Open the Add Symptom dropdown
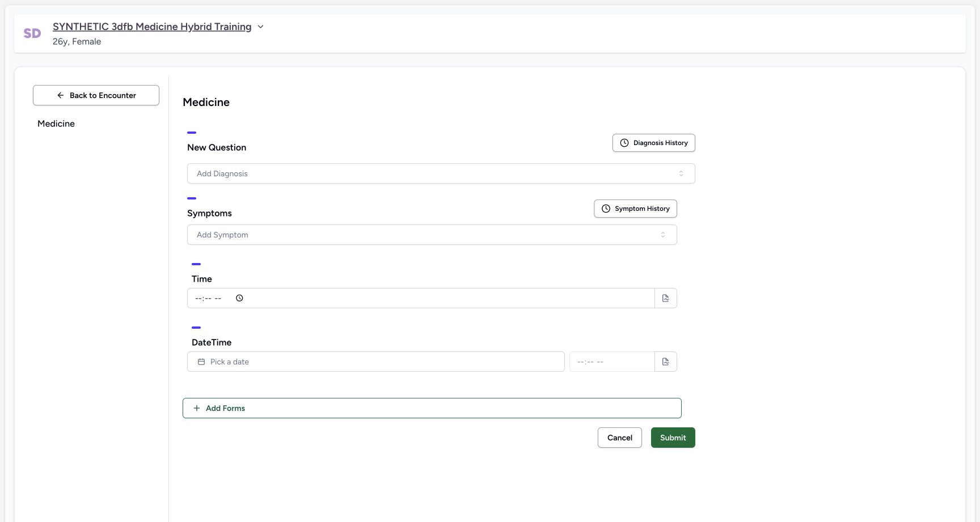 pos(432,235)
